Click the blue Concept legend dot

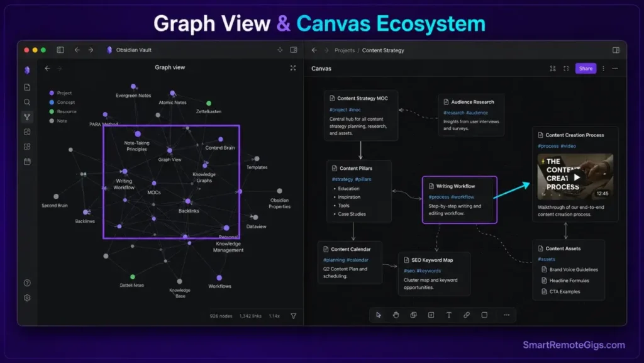pyautogui.click(x=52, y=103)
